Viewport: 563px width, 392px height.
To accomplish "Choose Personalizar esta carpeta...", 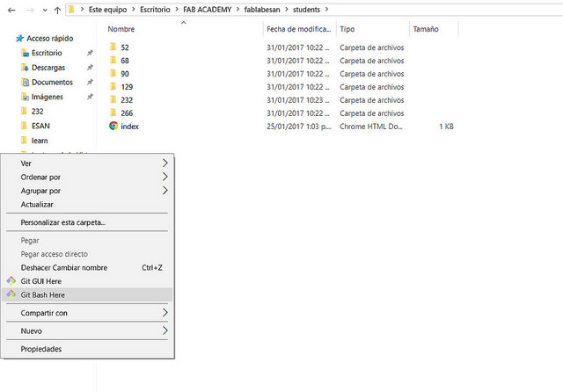I will (87, 222).
